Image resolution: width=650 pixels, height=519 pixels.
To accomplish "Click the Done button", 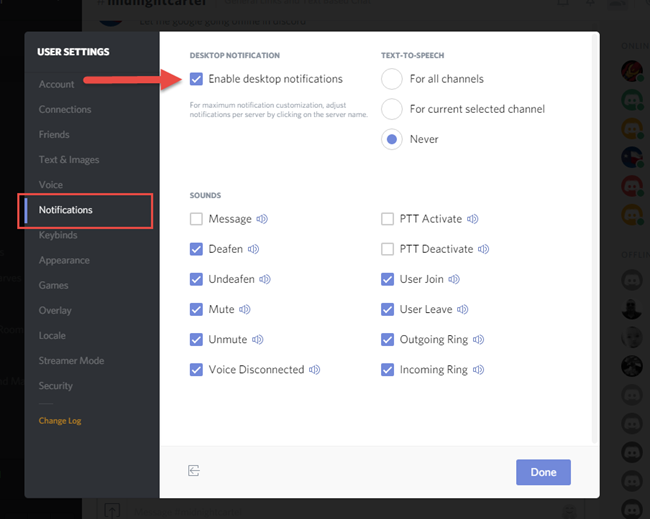I will pyautogui.click(x=543, y=472).
